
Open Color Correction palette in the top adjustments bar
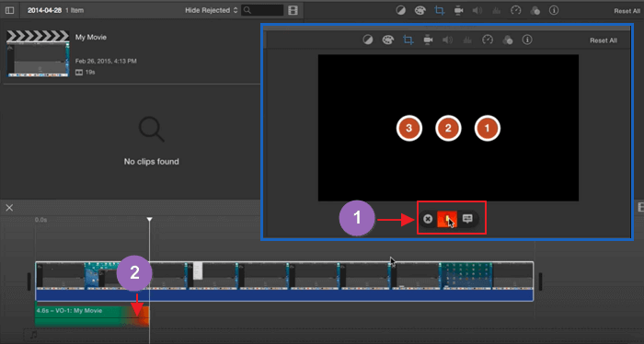pyautogui.click(x=420, y=10)
